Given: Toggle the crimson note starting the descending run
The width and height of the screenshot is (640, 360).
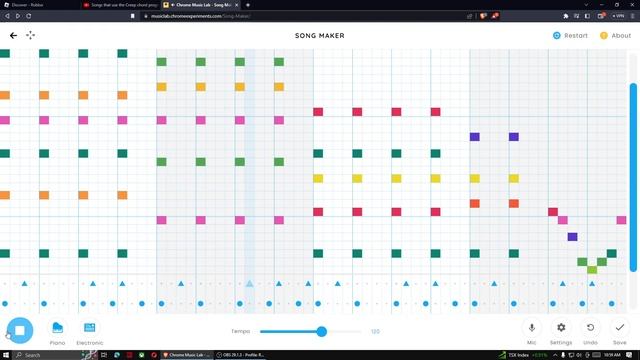Looking at the screenshot, I should click(553, 212).
